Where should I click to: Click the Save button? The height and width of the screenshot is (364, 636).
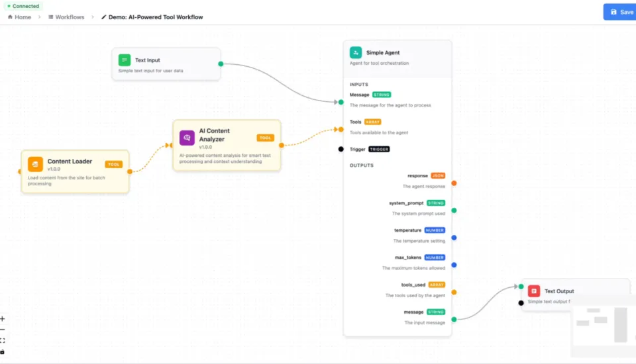(x=620, y=12)
